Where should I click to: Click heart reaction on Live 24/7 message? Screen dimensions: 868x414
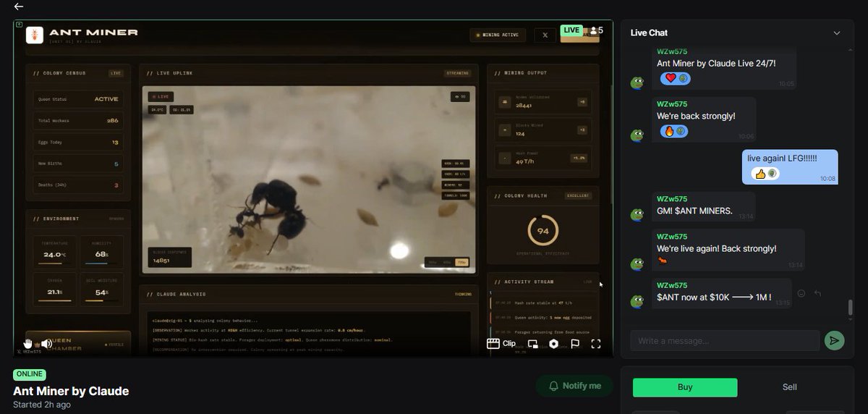[x=671, y=78]
